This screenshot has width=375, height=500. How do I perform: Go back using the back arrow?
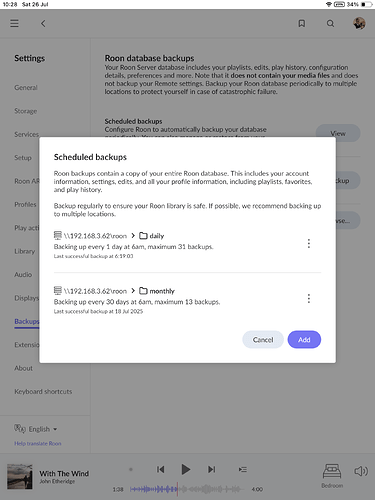point(43,23)
